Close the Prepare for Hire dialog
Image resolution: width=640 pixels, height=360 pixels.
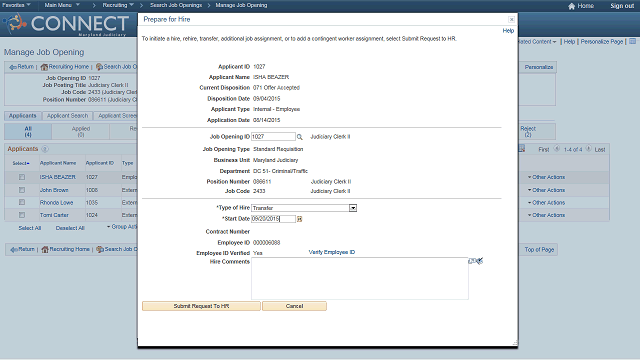(511, 20)
